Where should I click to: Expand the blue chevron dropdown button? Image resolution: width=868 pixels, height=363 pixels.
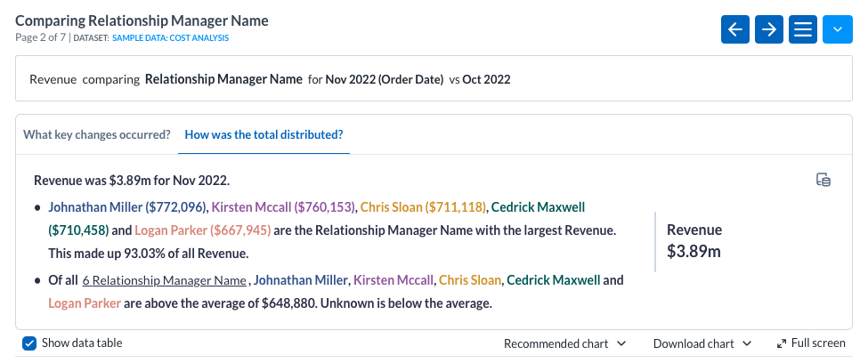click(x=837, y=29)
